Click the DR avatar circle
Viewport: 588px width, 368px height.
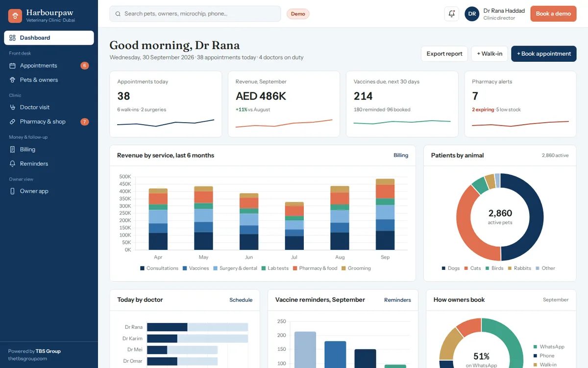click(472, 14)
